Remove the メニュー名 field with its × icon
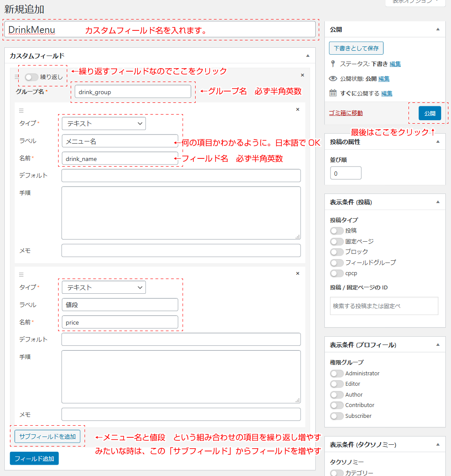The width and height of the screenshot is (451, 476). 297,109
